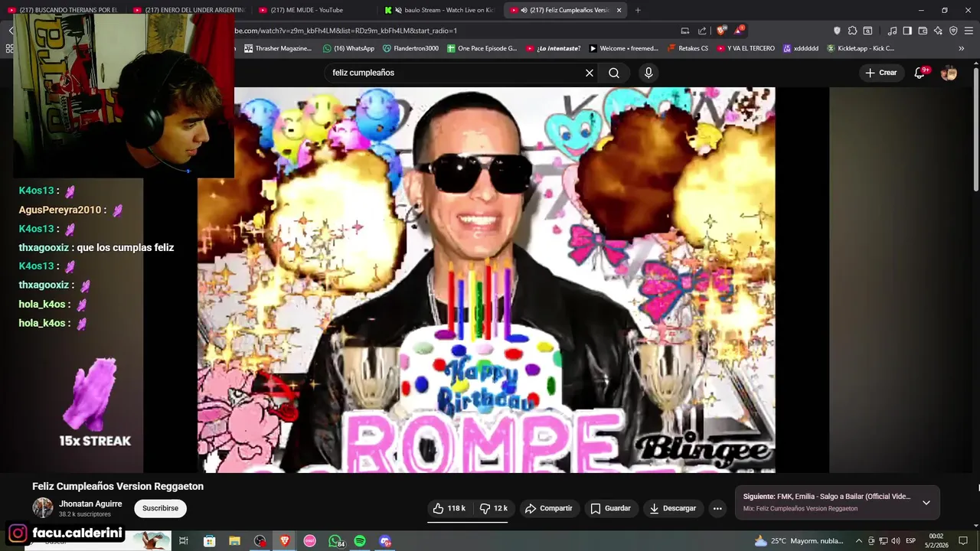Open the 25°C weather widget
This screenshot has width=980, height=551.
(799, 541)
